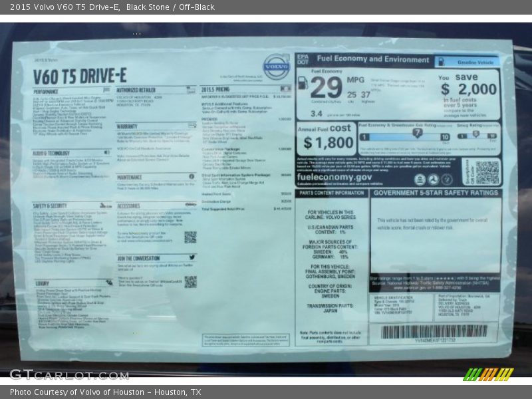This screenshot has height=399, width=532.
Task: Expand the Maintenance section
Action: tap(130, 177)
